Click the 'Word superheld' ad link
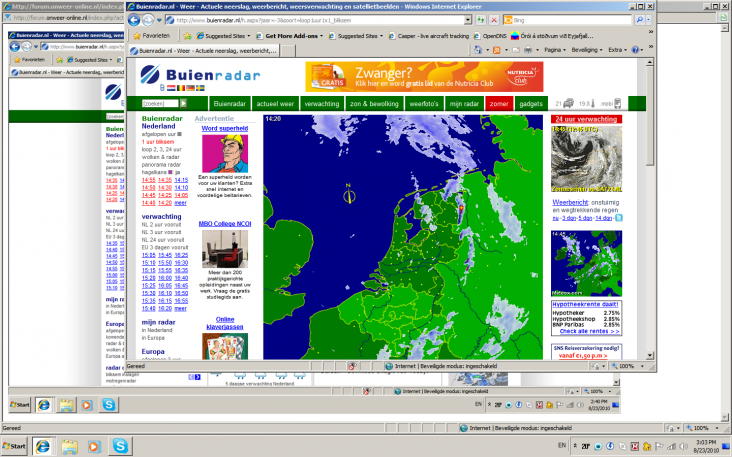 (225, 129)
